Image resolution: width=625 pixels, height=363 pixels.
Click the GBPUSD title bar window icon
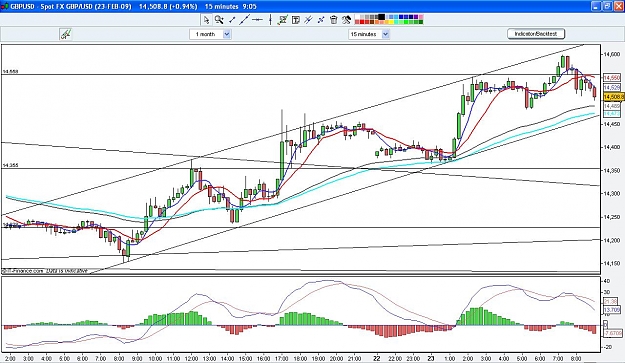pos(4,6)
